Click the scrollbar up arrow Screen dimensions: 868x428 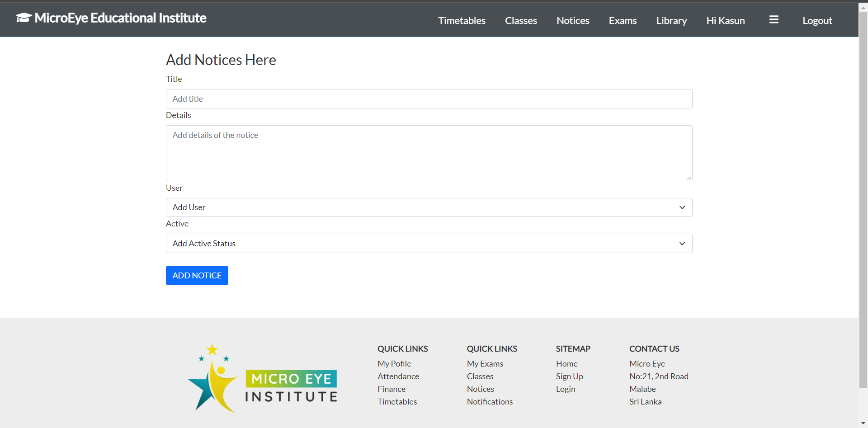863,7
